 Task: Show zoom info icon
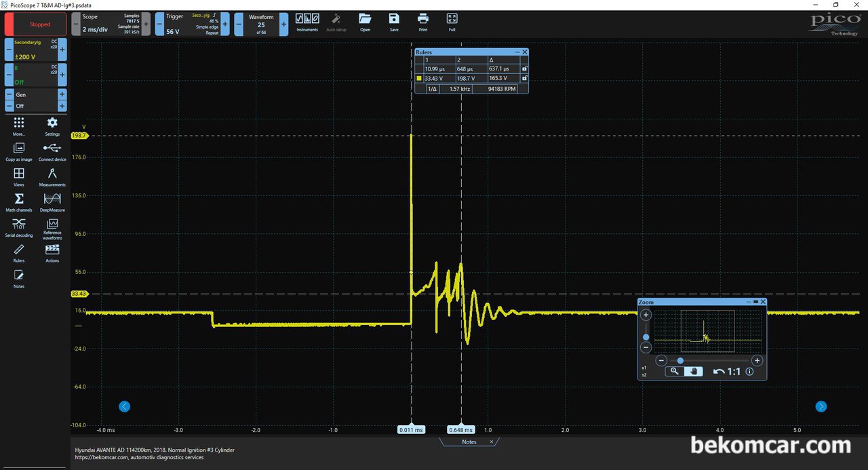[749, 372]
